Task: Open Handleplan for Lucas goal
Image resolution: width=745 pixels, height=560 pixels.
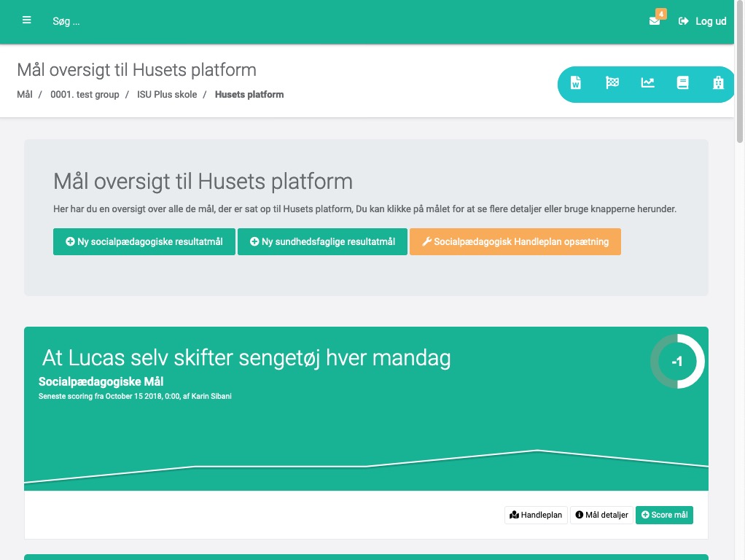Action: click(536, 516)
